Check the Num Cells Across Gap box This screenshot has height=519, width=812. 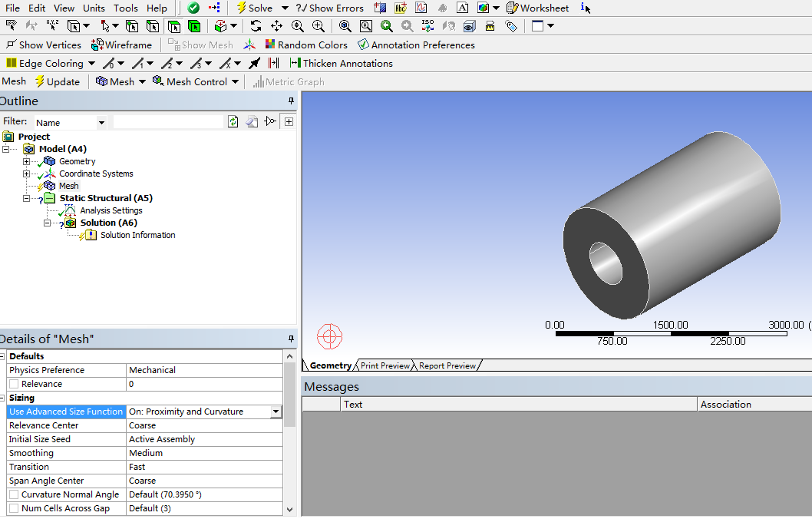[x=14, y=508]
